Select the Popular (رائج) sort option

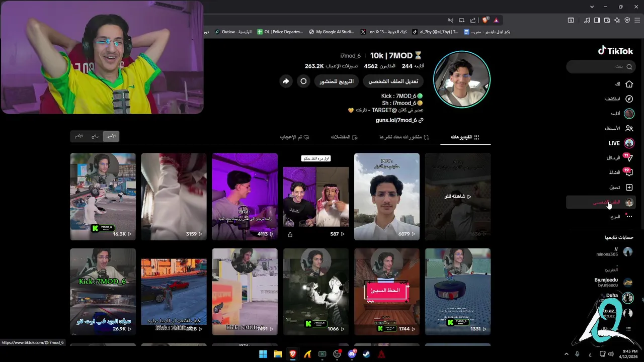pyautogui.click(x=95, y=136)
